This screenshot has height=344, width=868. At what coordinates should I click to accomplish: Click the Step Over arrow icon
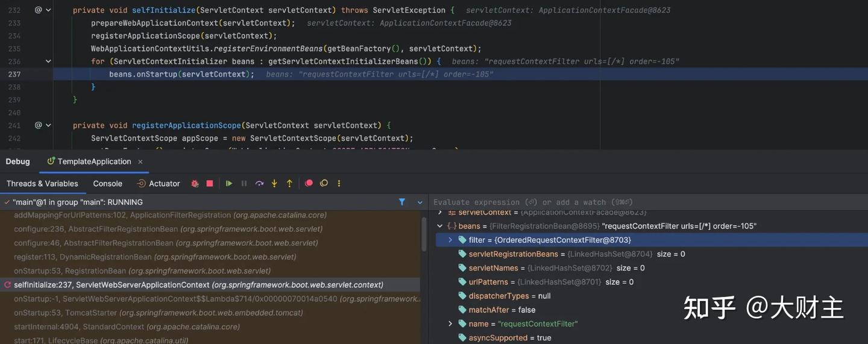(259, 184)
